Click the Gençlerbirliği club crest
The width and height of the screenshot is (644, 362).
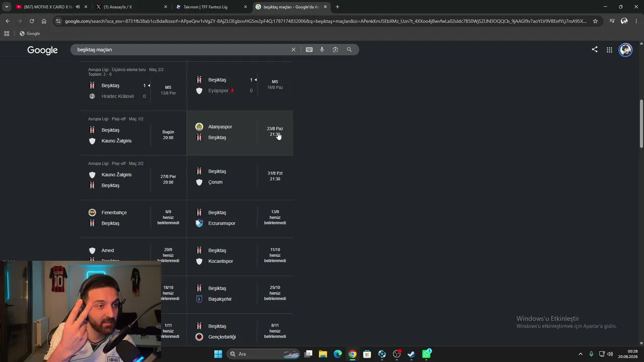(x=199, y=337)
